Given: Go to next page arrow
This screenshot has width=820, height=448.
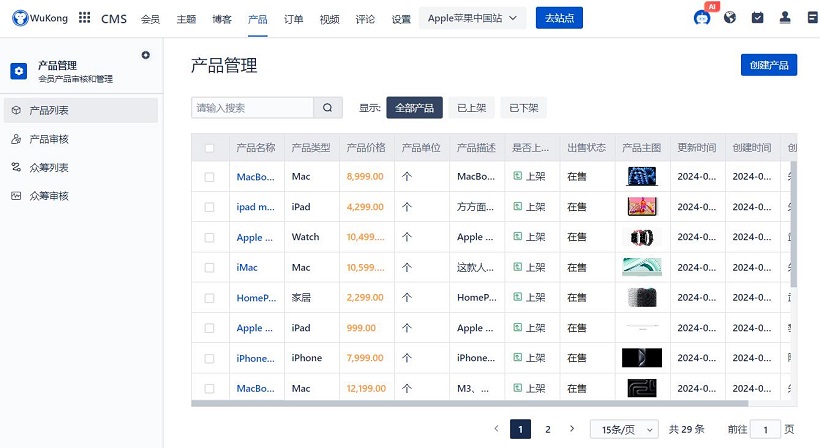Looking at the screenshot, I should (572, 429).
